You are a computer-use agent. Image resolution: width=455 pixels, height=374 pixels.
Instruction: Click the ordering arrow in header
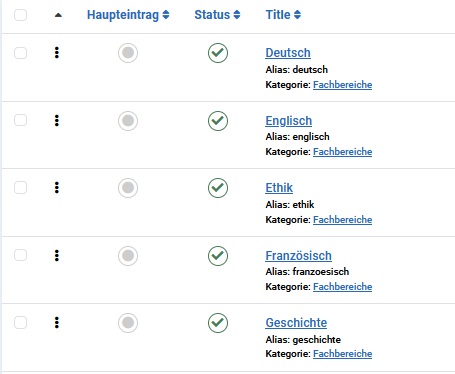point(58,15)
